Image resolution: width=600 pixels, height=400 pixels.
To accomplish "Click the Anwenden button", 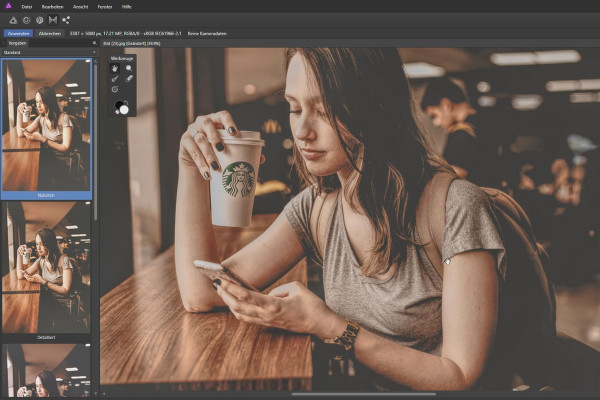I will point(18,34).
